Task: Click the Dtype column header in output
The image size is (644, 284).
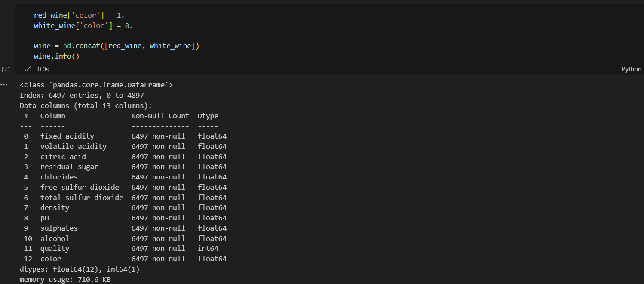Action: click(x=208, y=116)
